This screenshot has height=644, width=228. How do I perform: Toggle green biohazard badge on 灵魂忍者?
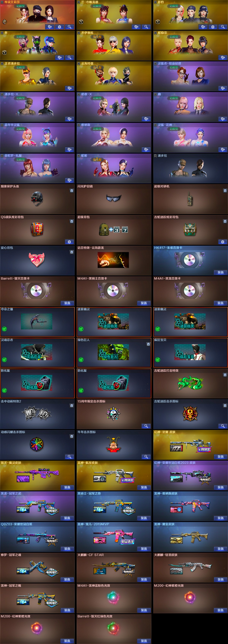(5, 360)
